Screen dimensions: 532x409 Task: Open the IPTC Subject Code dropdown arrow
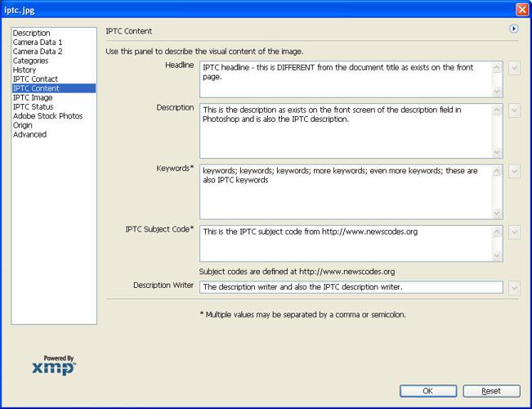coord(514,233)
